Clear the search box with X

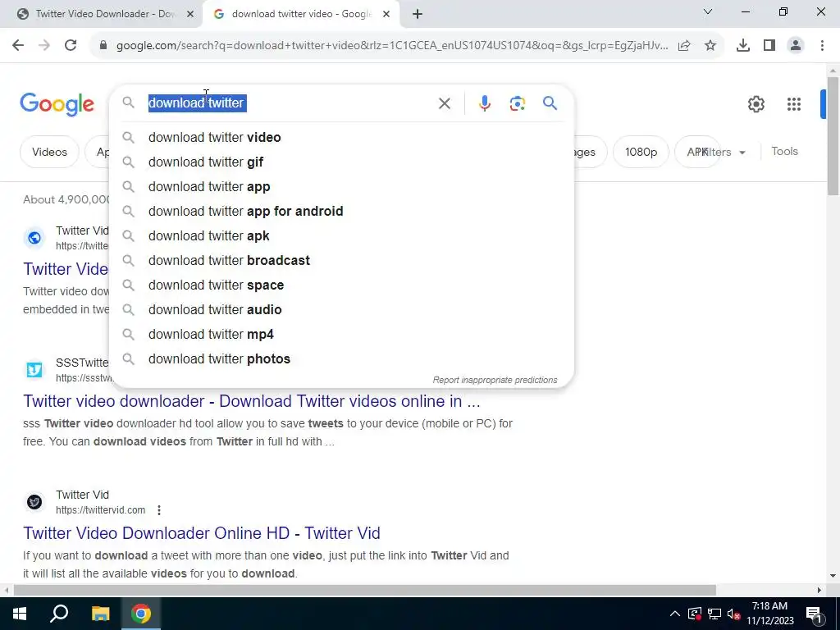pos(445,103)
